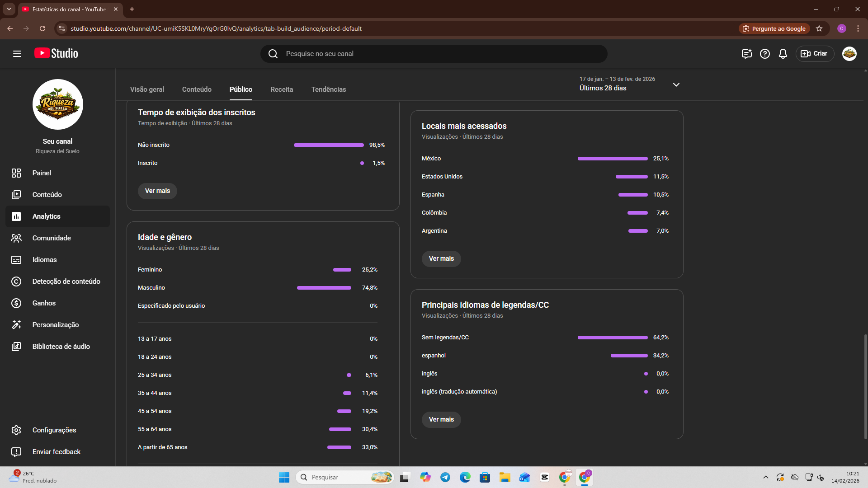Click the Configurações gear icon
868x488 pixels.
tap(16, 430)
